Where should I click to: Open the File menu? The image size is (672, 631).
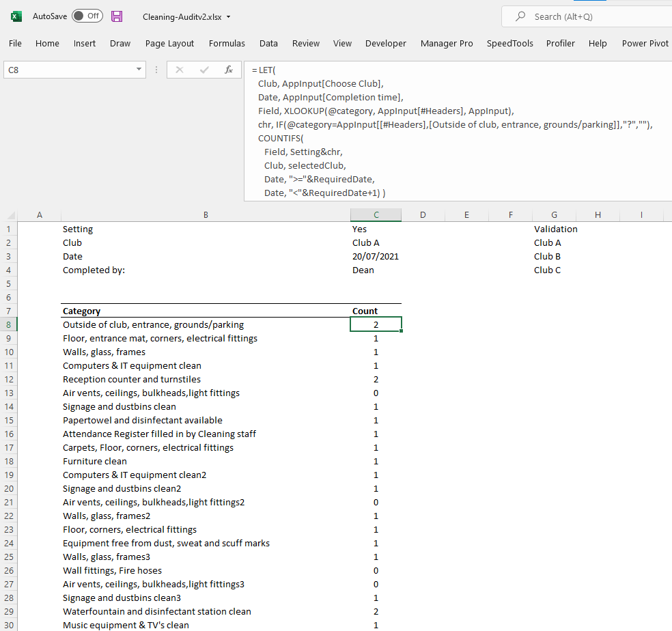(x=15, y=43)
